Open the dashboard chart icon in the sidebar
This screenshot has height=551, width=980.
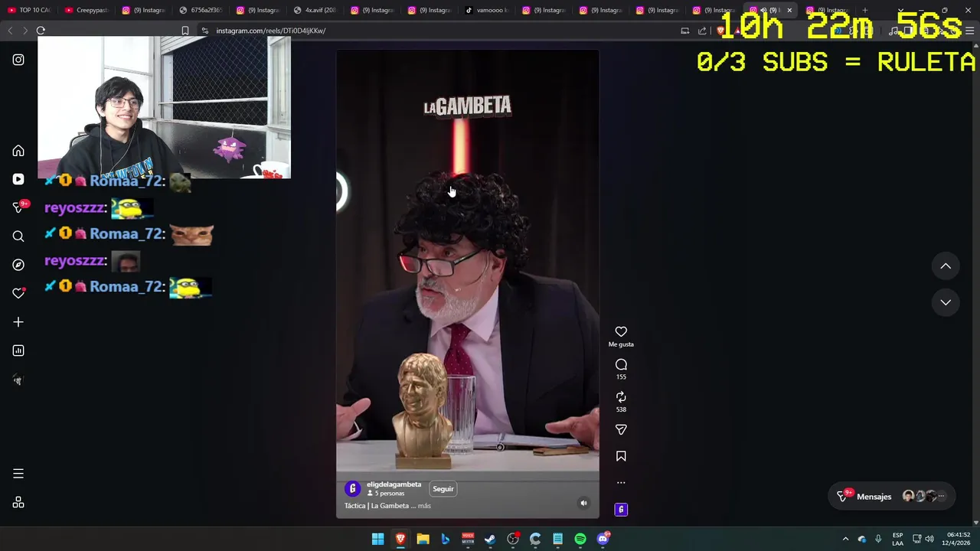pos(18,350)
